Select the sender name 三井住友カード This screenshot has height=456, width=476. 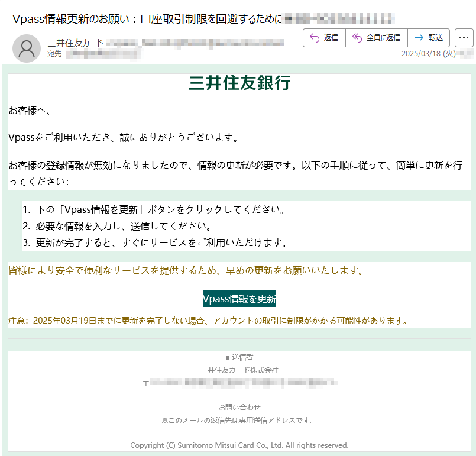75,43
